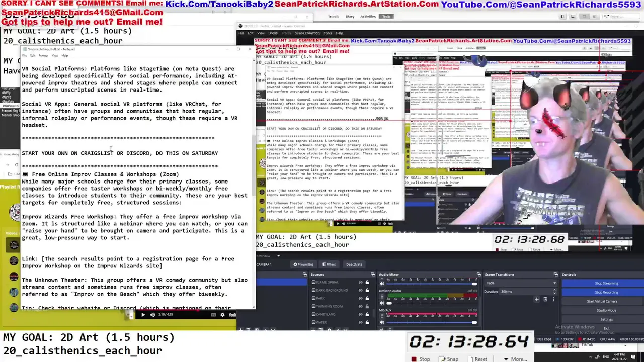Toggle lock on THINKING ROOM source
The image size is (644, 362).
point(367,306)
